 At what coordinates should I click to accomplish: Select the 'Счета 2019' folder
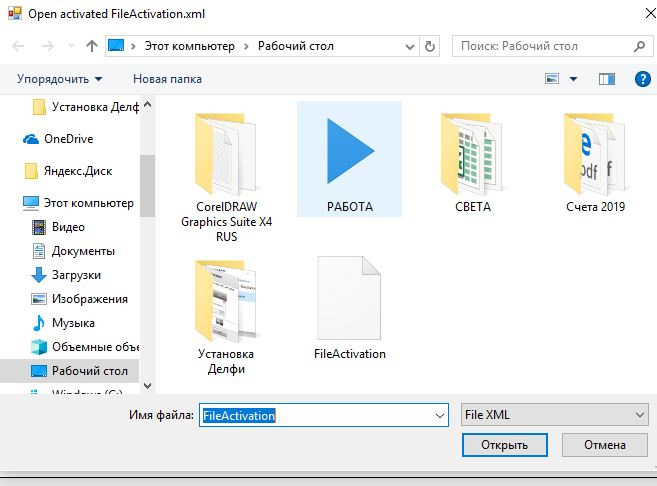pos(595,163)
